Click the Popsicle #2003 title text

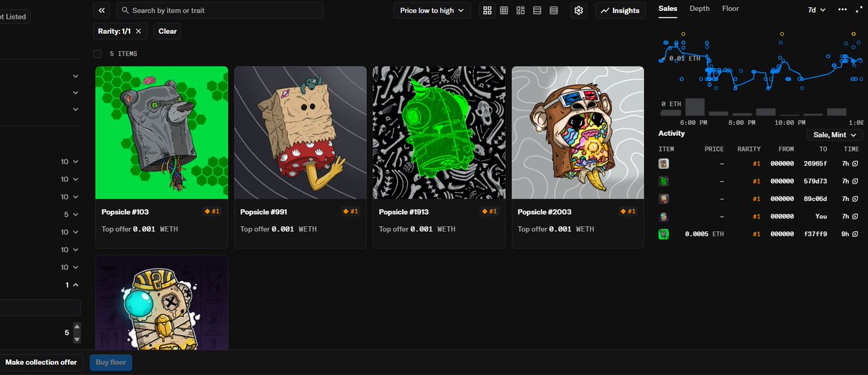(x=544, y=212)
